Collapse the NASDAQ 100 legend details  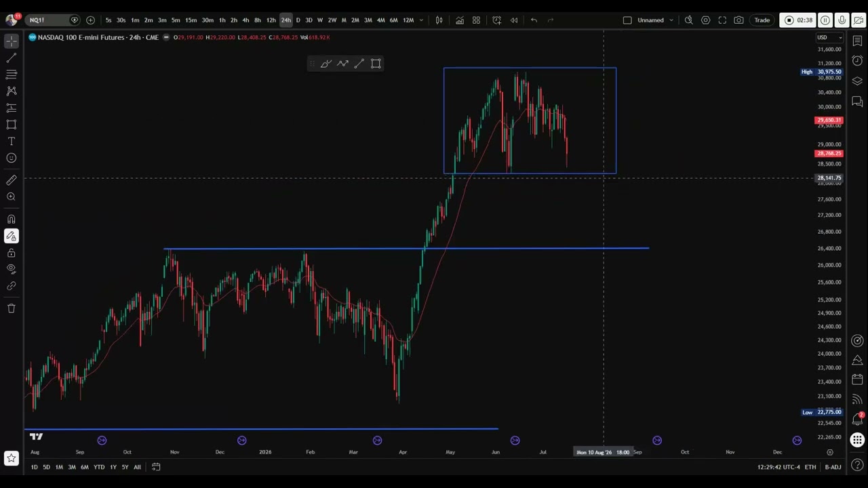[x=167, y=37]
